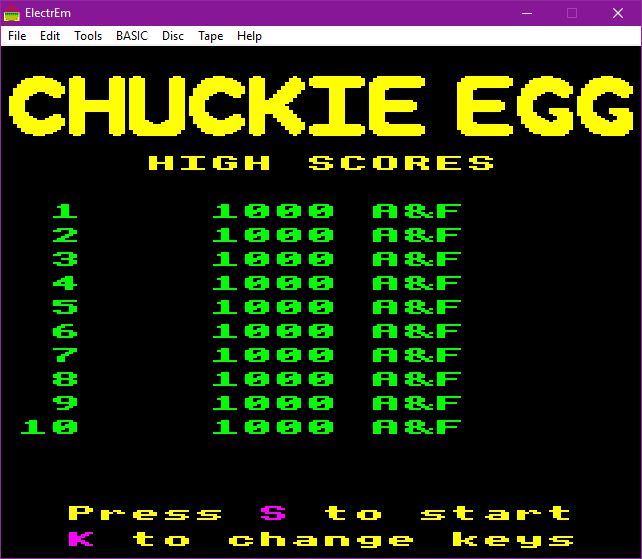Minimize the ElectrEm window

[x=527, y=13]
